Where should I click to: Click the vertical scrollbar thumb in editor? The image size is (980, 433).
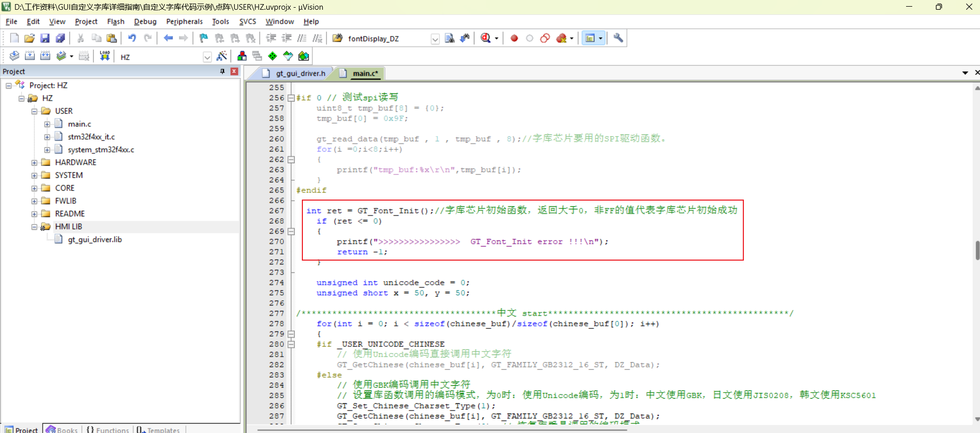pos(977,250)
